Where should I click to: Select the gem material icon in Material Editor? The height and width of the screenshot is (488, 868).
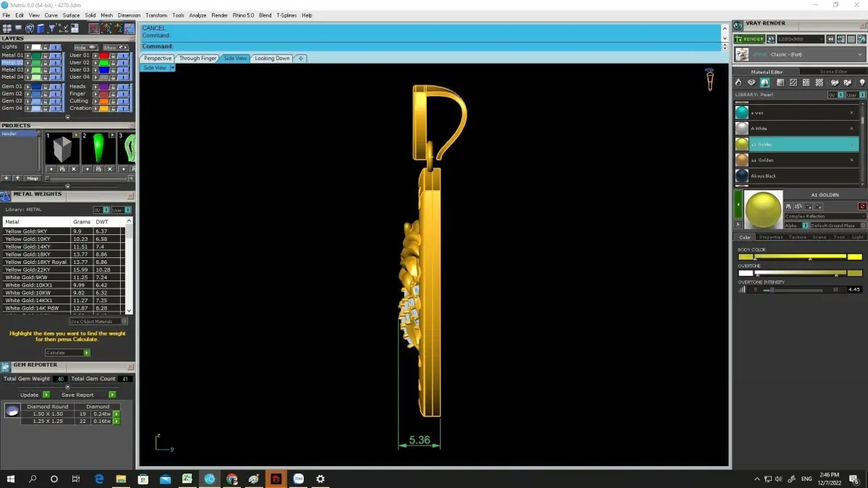point(752,82)
